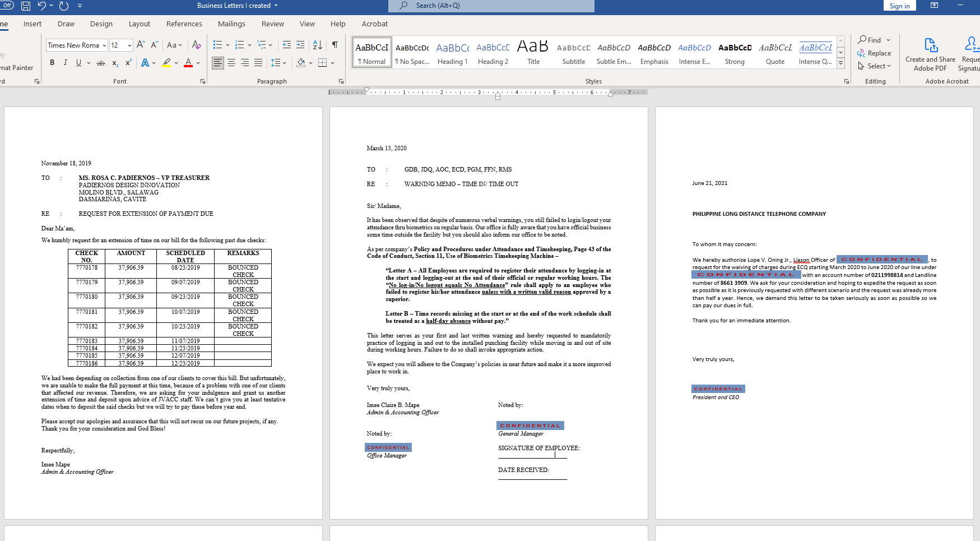Increase paragraph indent
The height and width of the screenshot is (541, 980).
[x=300, y=45]
